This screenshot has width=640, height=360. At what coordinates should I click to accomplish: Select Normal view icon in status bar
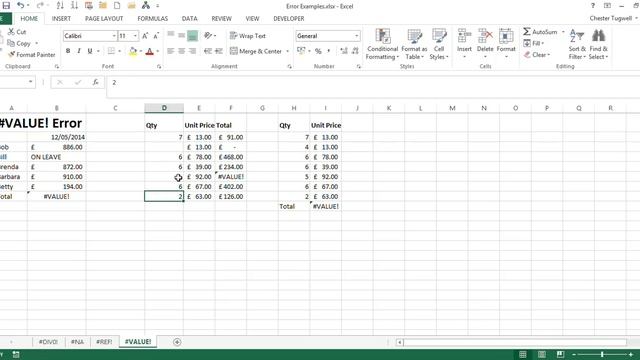522,354
